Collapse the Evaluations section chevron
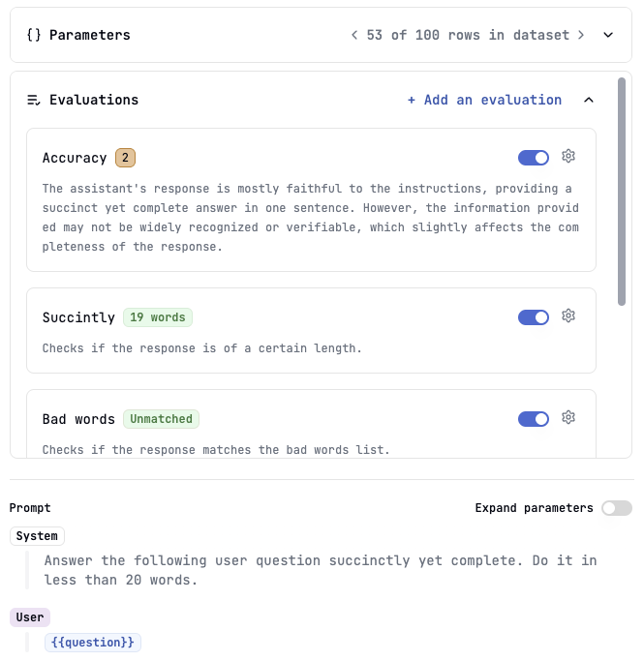Screen dimensions: 644x661 589,100
